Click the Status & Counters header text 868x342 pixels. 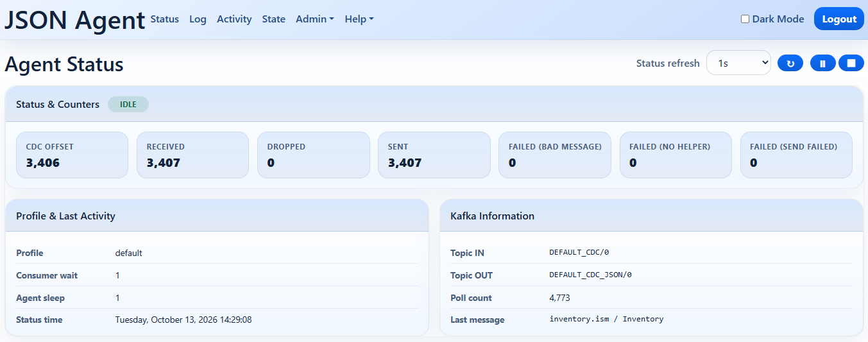[x=58, y=104]
